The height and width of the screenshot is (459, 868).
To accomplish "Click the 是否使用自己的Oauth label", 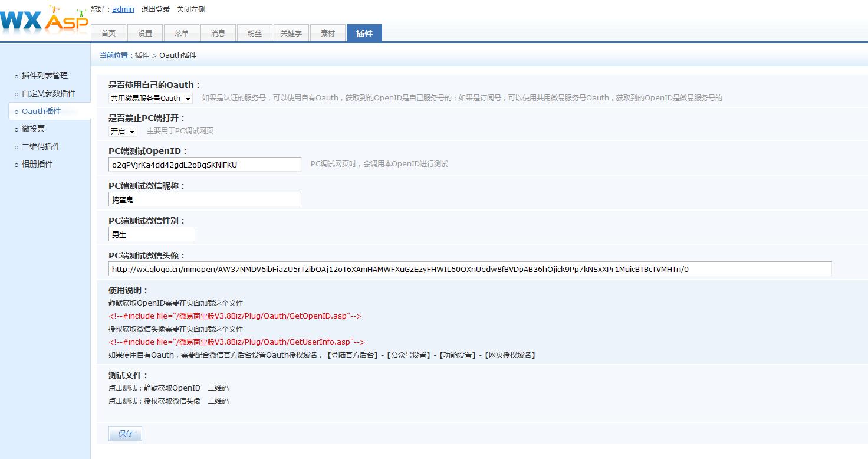I will (x=154, y=85).
